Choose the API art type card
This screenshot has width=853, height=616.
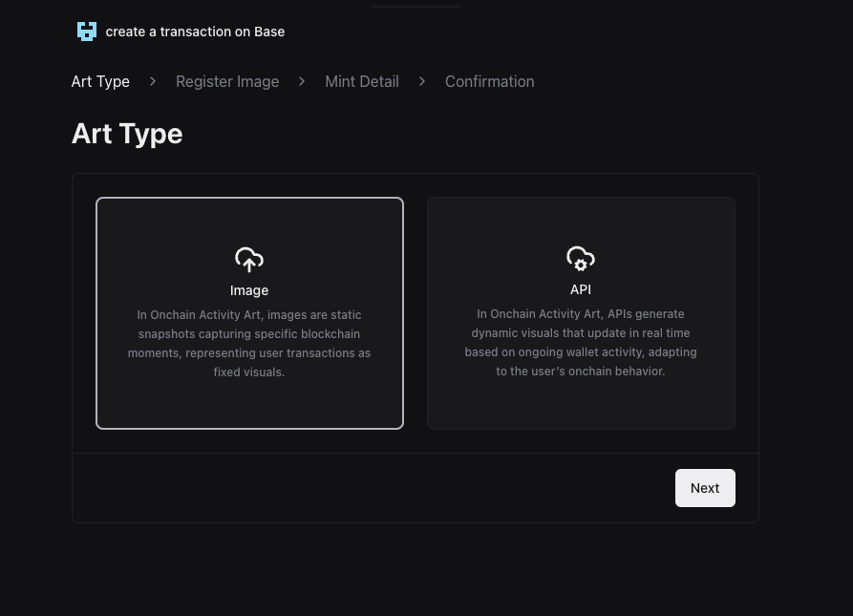tap(581, 313)
